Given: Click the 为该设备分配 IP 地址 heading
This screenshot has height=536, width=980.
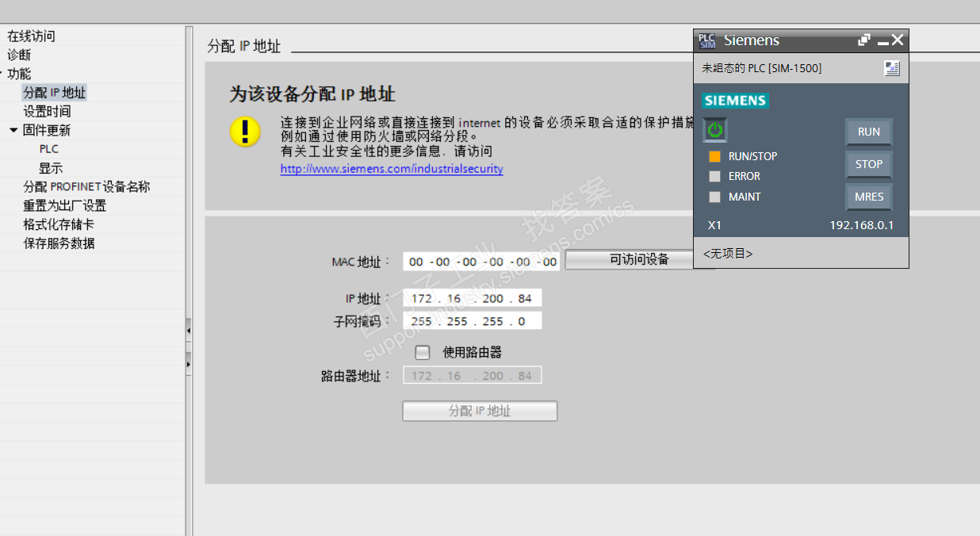Looking at the screenshot, I should [312, 94].
